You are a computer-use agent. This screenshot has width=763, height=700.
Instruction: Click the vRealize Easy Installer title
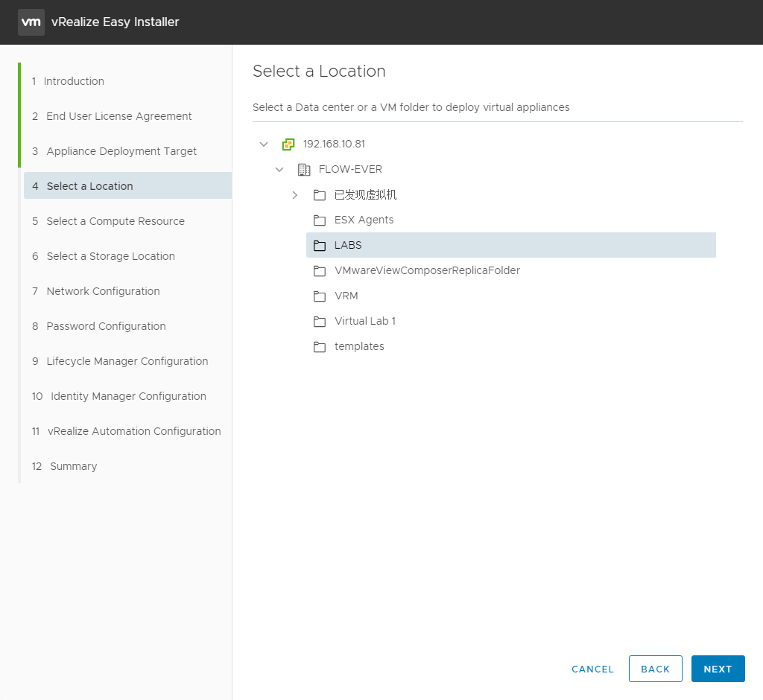click(x=115, y=22)
